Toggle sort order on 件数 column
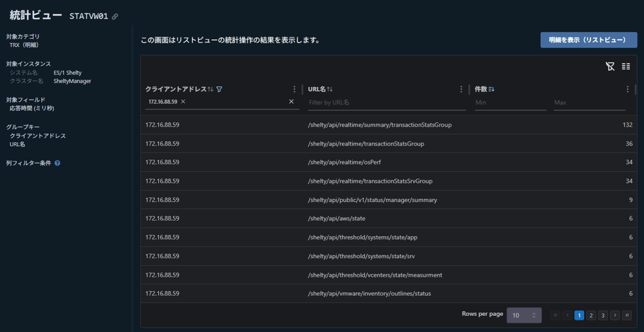 (x=491, y=89)
